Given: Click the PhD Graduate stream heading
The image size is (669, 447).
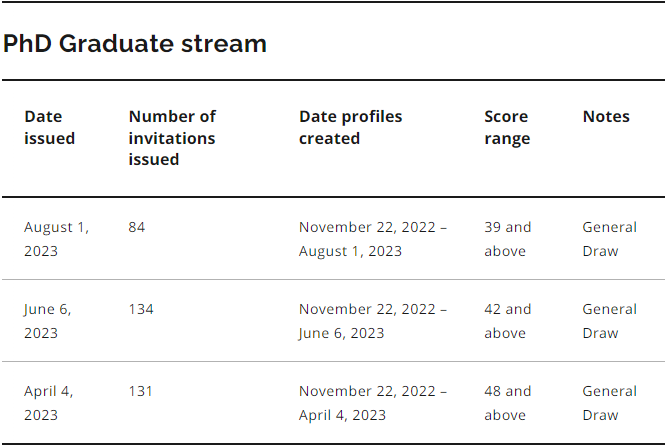Looking at the screenshot, I should [x=135, y=44].
